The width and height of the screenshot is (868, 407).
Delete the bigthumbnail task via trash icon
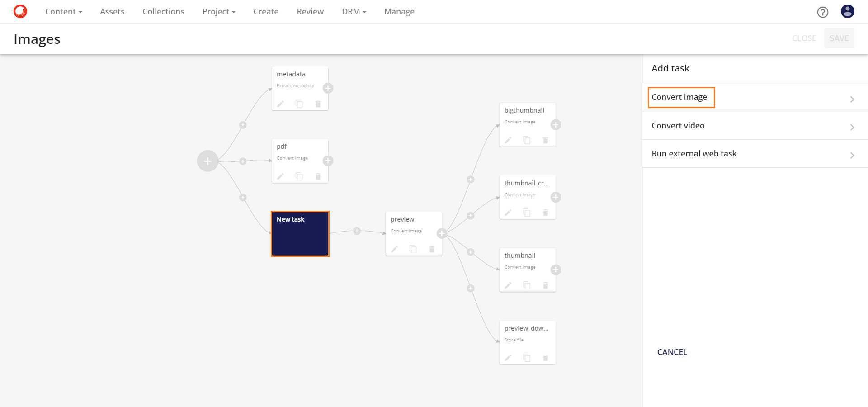pyautogui.click(x=546, y=140)
